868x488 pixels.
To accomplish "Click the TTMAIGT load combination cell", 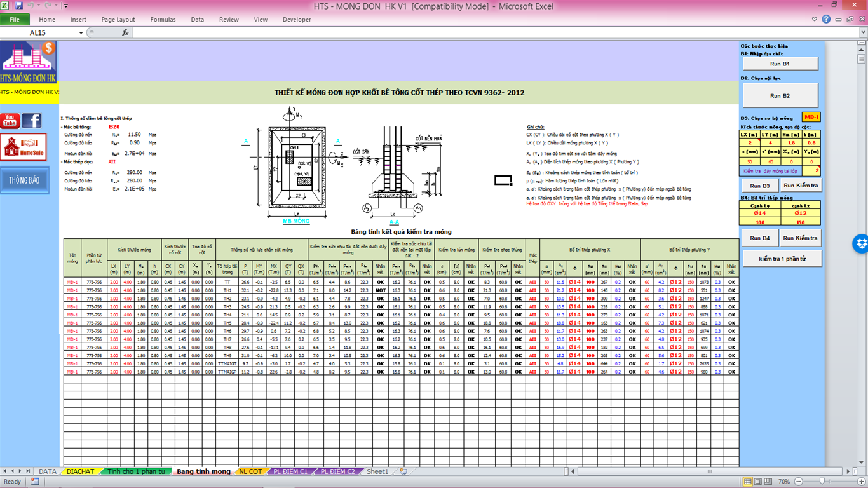I will (227, 363).
